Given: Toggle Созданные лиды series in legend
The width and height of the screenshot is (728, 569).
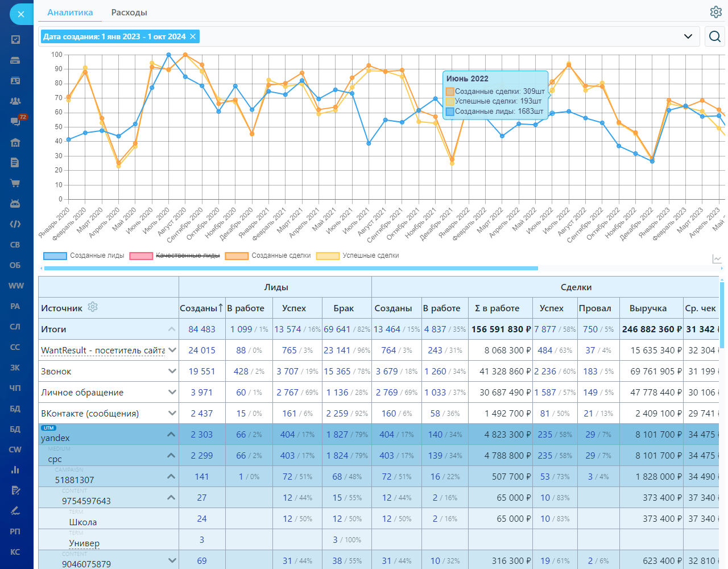Looking at the screenshot, I should 84,256.
